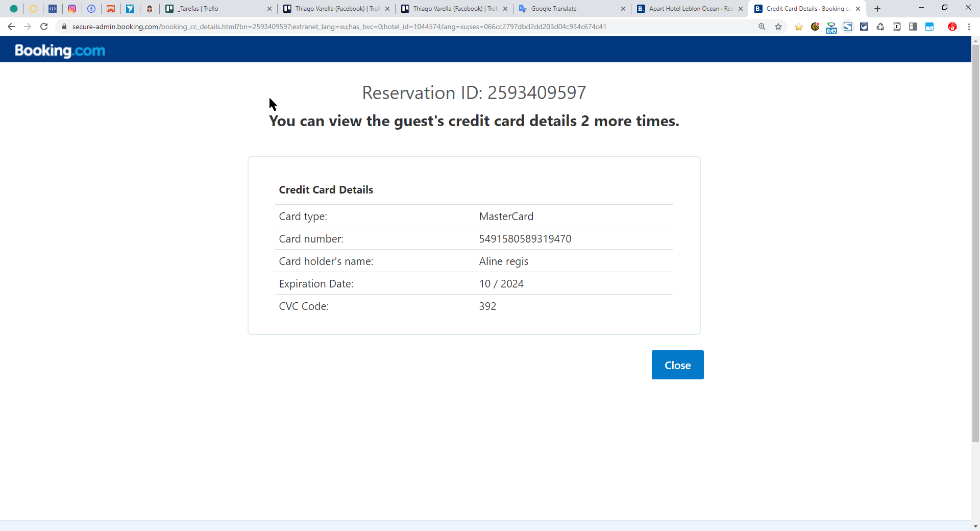Open the orange ball extension icon
The image size is (980, 531).
coord(815,27)
